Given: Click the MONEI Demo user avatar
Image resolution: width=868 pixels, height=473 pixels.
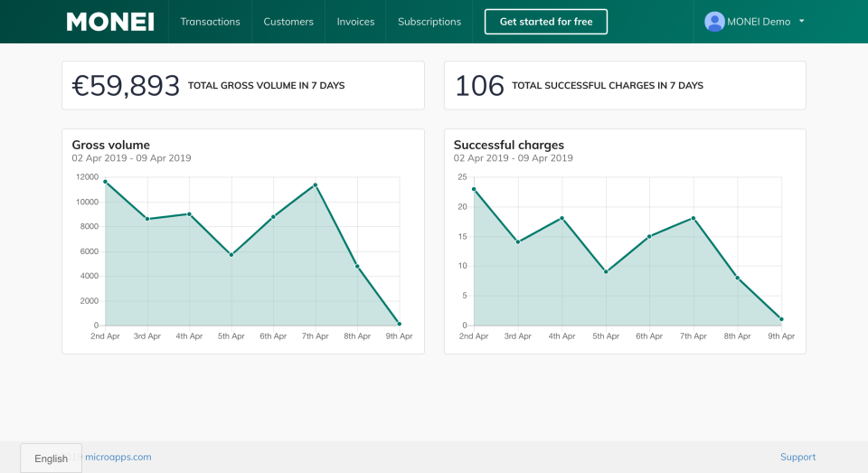Looking at the screenshot, I should click(714, 22).
